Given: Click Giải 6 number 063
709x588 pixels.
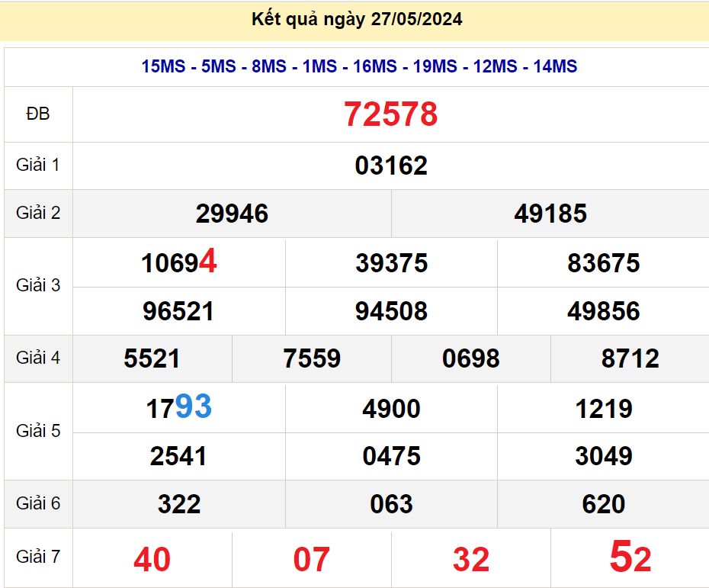Looking at the screenshot, I should click(391, 504).
